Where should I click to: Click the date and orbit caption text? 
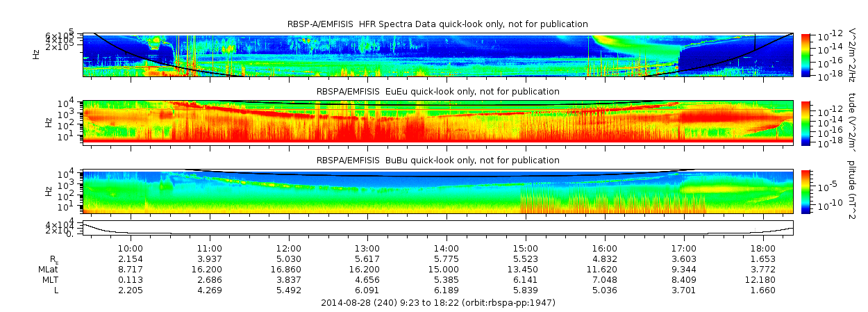click(438, 303)
